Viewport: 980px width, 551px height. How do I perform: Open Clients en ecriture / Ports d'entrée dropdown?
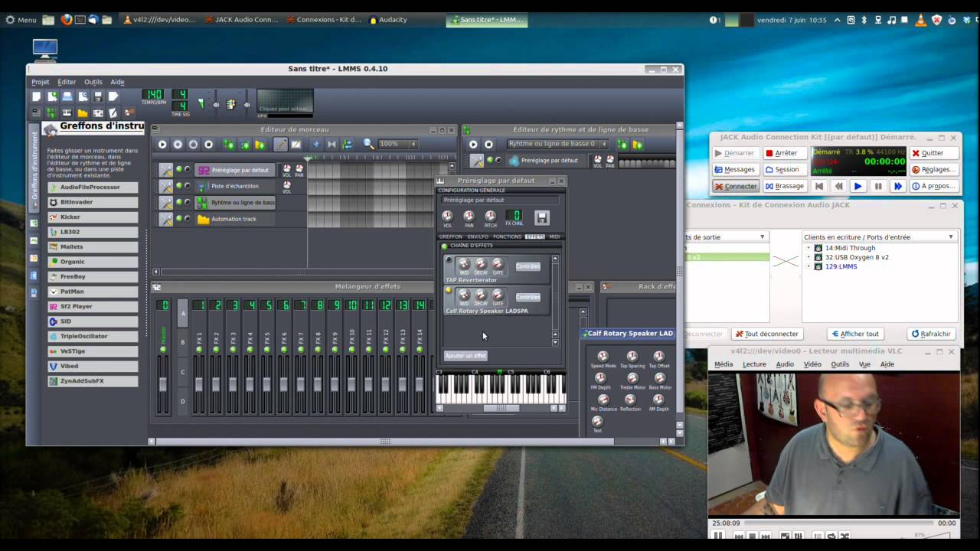[x=879, y=237]
